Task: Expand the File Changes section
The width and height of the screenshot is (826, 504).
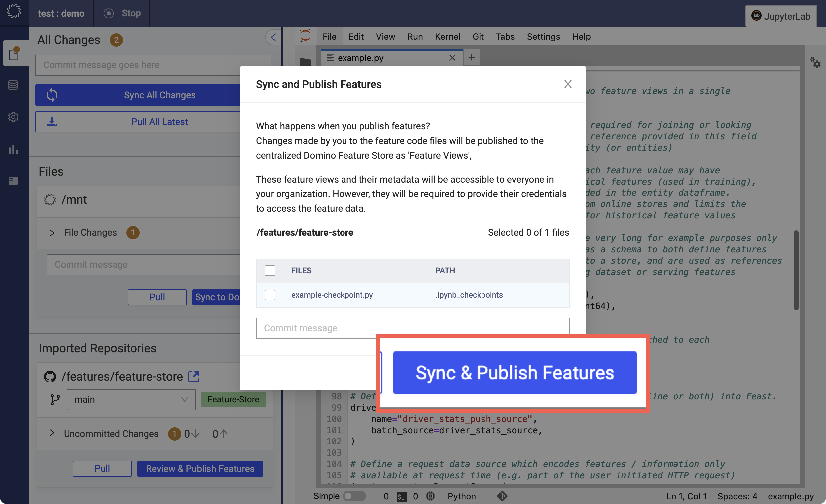Action: pos(52,233)
